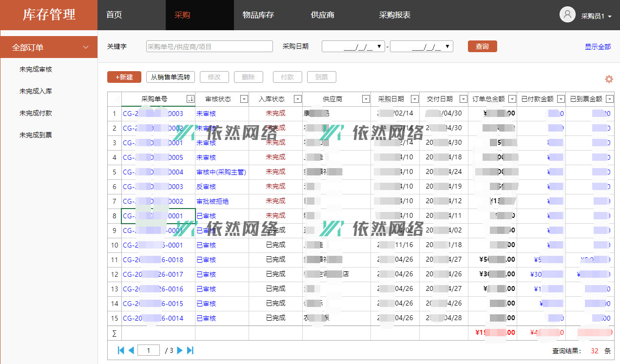
Task: Click the 查询 search button
Action: pyautogui.click(x=482, y=46)
